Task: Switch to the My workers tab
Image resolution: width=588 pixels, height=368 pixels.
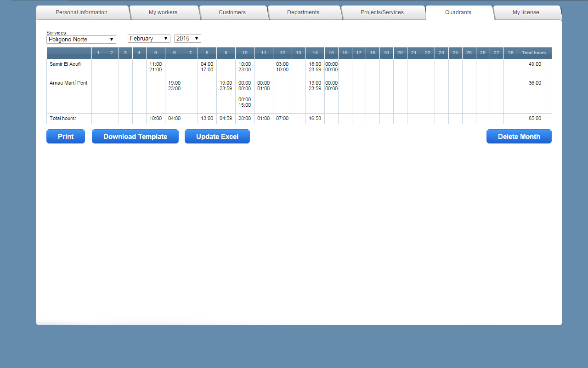Action: click(163, 12)
